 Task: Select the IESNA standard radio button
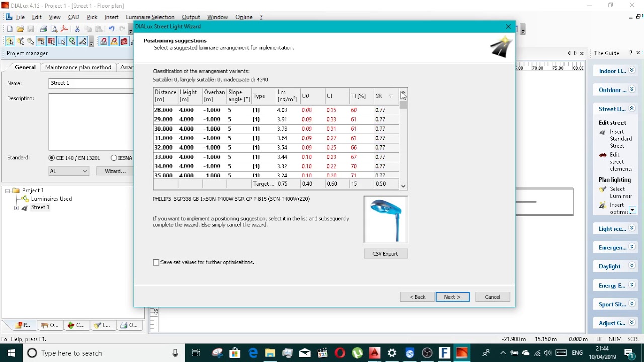click(114, 158)
